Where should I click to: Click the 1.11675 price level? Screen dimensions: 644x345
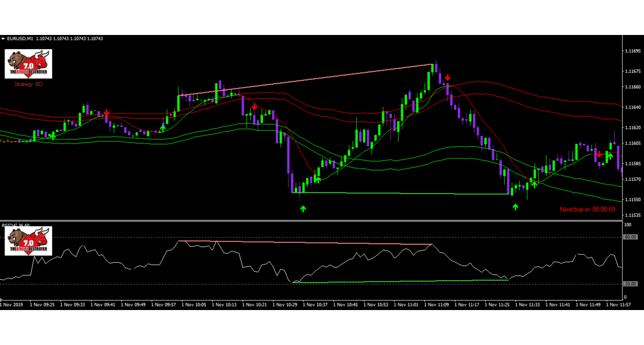[634, 71]
